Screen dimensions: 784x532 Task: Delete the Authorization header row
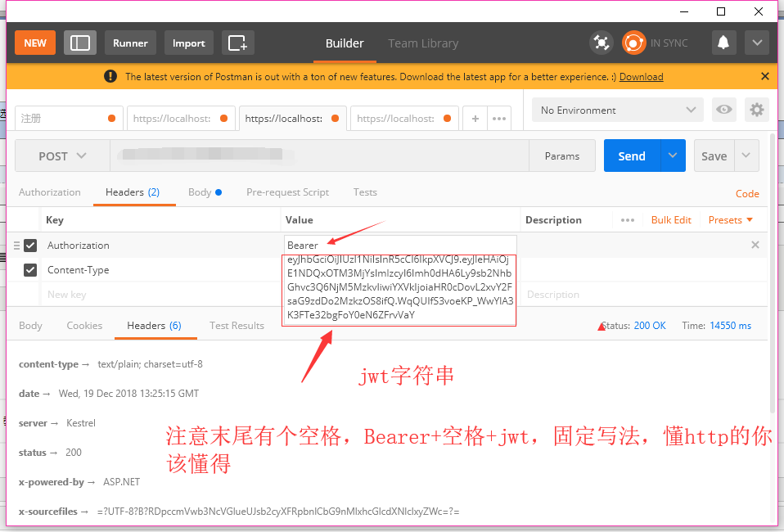(x=755, y=245)
